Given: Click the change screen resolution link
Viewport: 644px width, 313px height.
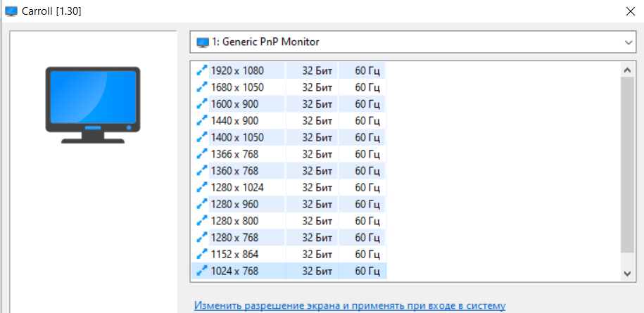Looking at the screenshot, I should coord(350,306).
